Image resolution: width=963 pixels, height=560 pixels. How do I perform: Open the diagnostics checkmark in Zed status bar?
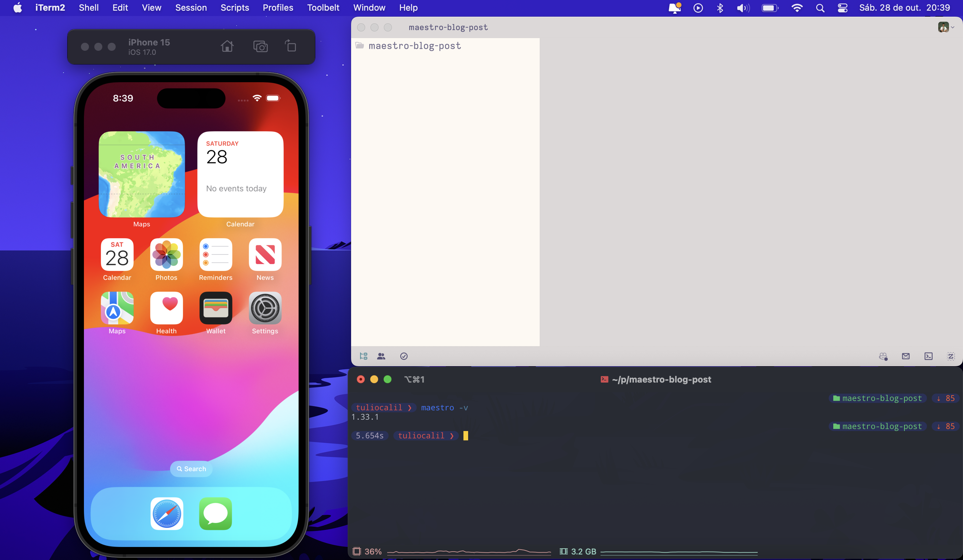[404, 356]
